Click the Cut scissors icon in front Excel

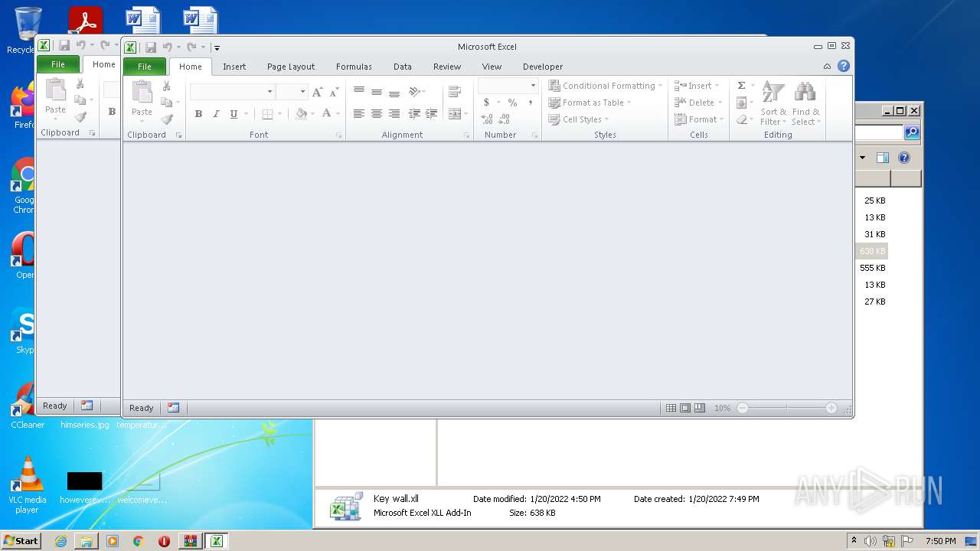click(166, 86)
